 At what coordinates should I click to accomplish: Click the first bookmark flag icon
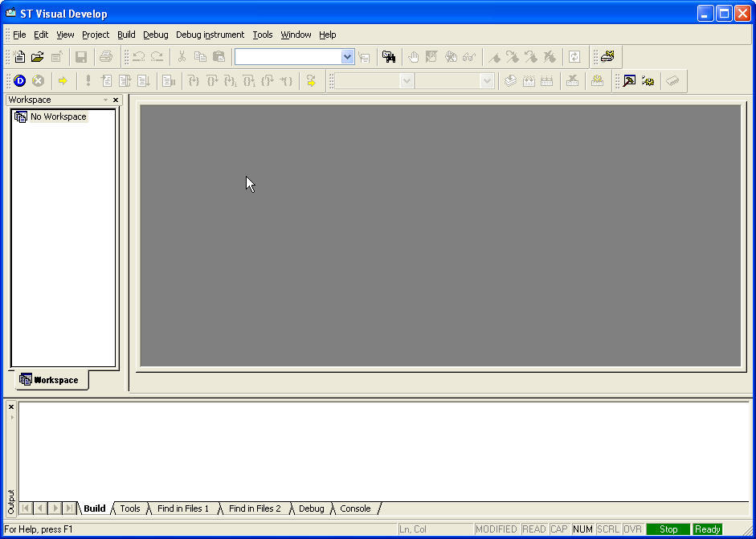click(x=494, y=57)
